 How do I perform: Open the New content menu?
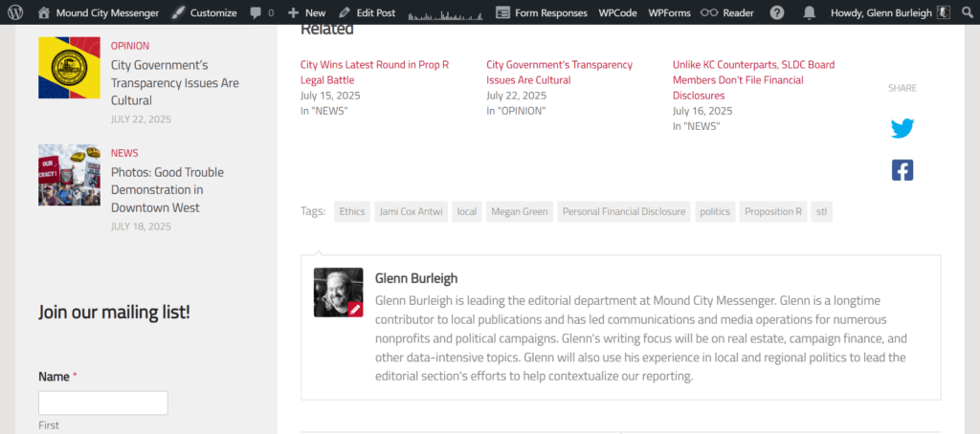(x=306, y=12)
